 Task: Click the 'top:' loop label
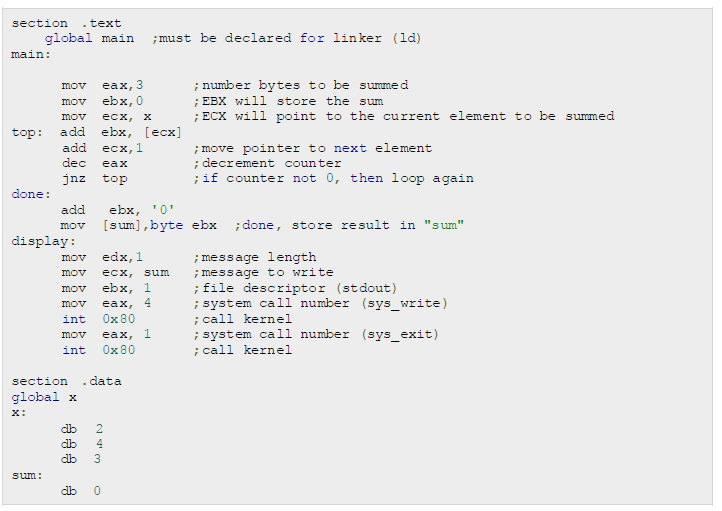tap(28, 132)
